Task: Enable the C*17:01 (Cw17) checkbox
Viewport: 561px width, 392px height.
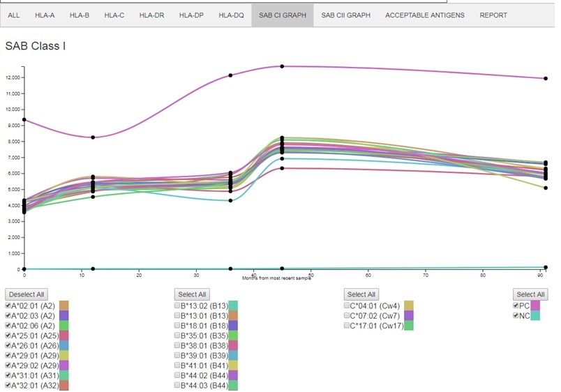Action: tap(346, 326)
